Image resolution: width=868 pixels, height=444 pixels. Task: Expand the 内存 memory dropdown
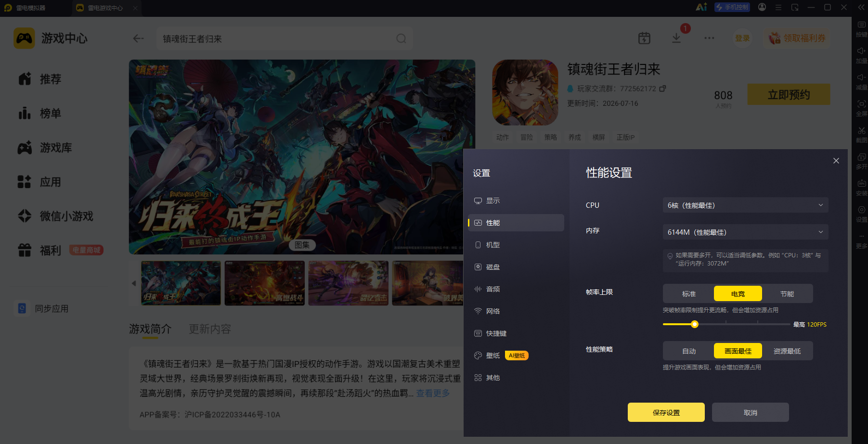click(x=746, y=232)
